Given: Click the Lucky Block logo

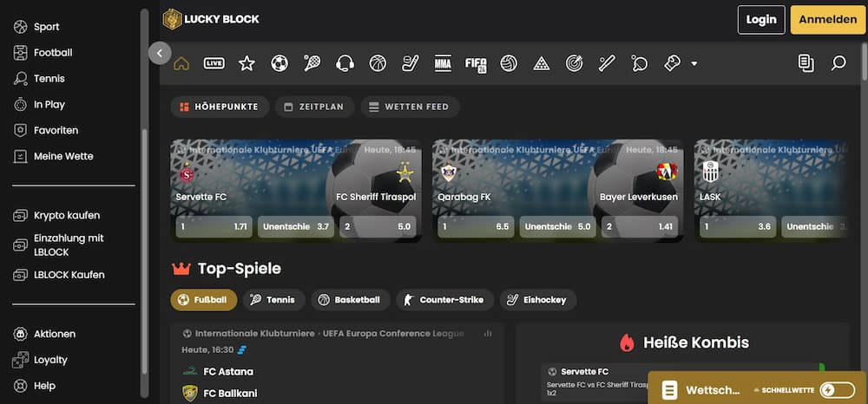Looking at the screenshot, I should click(x=211, y=19).
